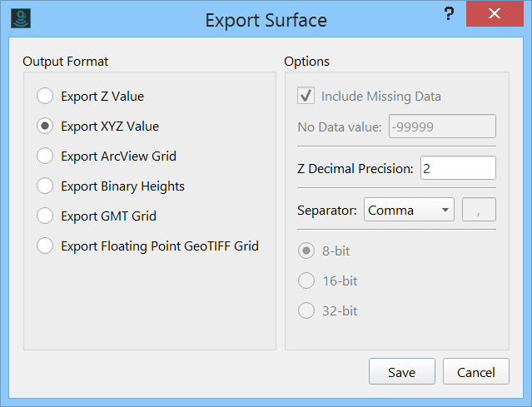Viewport: 532px width, 407px height.
Task: Choose Export Floating Point GeoTIFF Grid
Action: click(45, 246)
